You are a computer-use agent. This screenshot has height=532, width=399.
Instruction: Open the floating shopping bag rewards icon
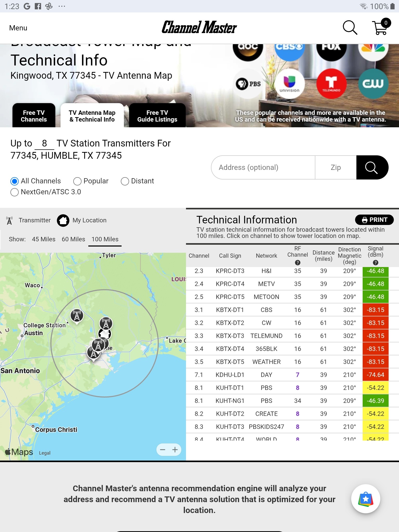click(x=366, y=499)
